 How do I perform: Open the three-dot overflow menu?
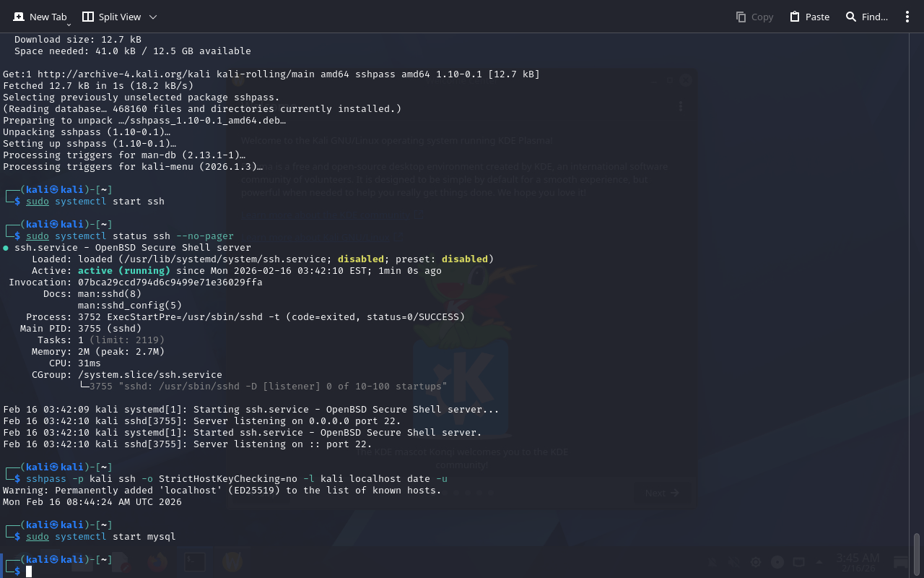pyautogui.click(x=907, y=17)
